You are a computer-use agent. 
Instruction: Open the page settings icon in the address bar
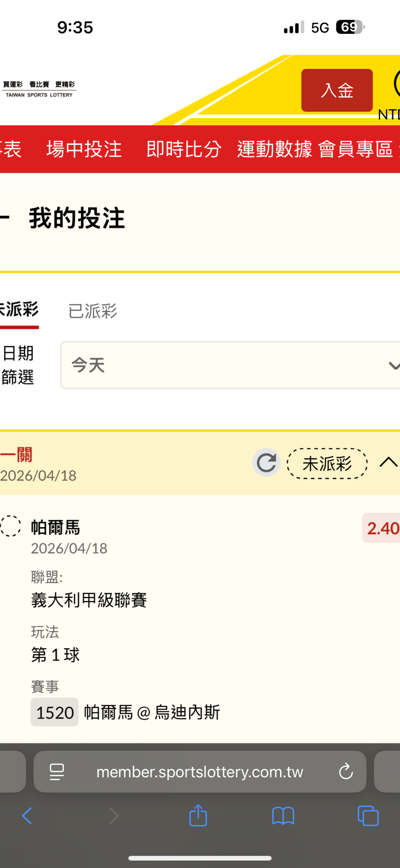(57, 772)
